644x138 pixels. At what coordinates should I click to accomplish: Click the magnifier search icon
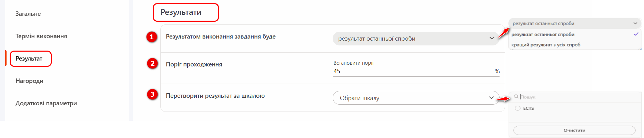516,97
